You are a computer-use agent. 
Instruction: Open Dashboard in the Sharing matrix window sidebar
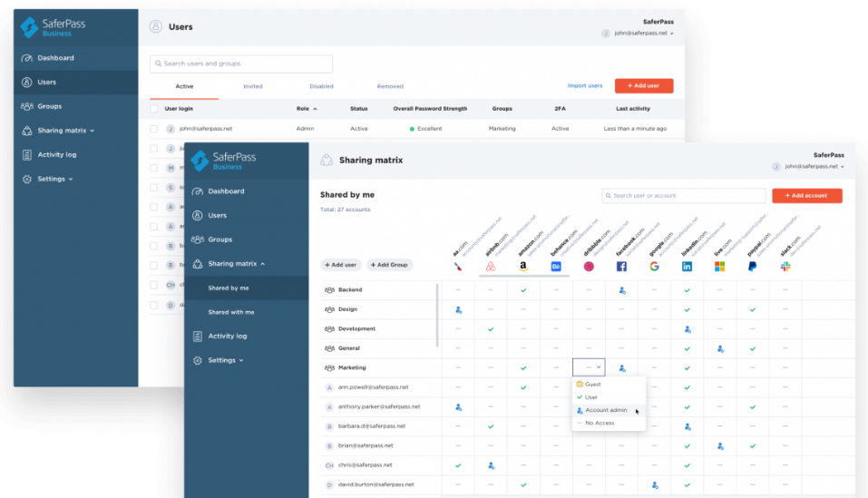click(226, 190)
